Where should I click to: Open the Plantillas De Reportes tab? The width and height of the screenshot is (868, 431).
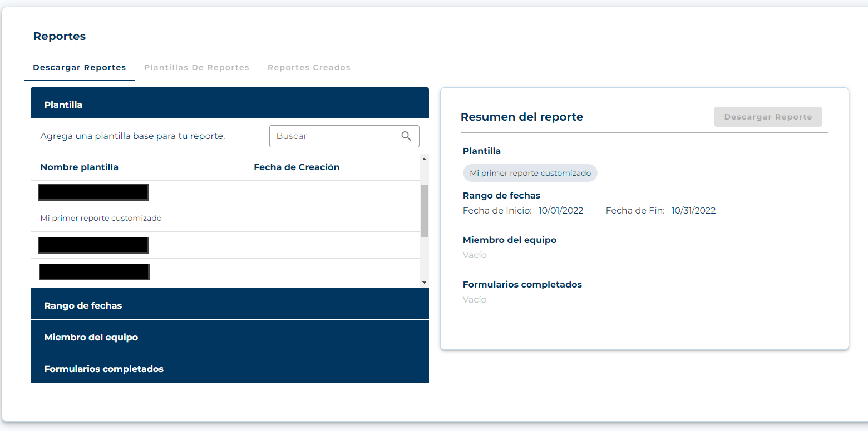tap(196, 67)
